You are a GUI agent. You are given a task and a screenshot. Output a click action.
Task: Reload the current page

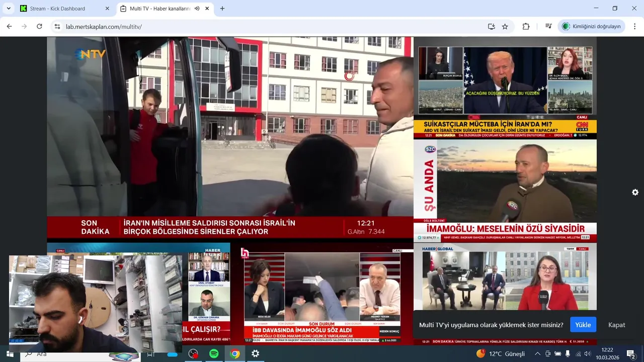coord(39,27)
